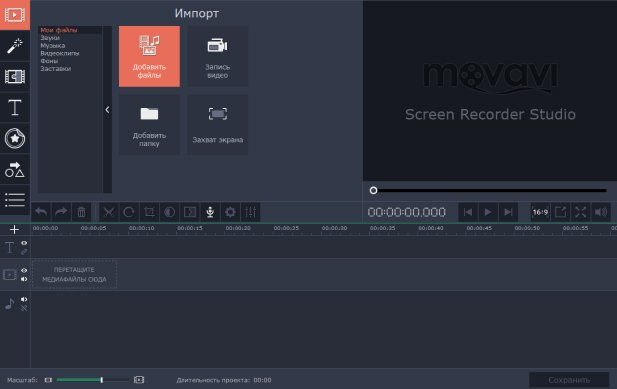Open color adjustments icon
This screenshot has height=389, width=617.
tap(170, 212)
